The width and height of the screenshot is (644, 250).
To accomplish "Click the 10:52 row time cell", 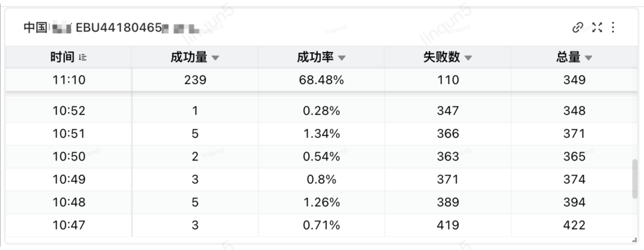I will pos(69,110).
